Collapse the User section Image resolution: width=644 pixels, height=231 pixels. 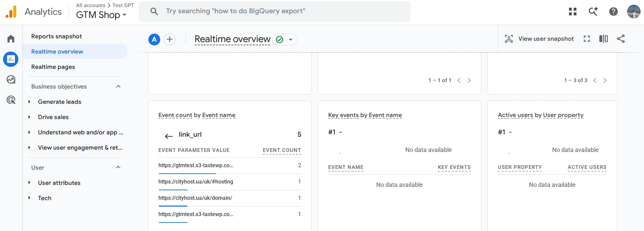(x=118, y=167)
